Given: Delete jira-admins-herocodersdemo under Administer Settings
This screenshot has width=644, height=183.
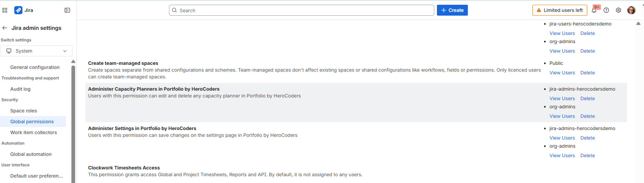Looking at the screenshot, I should (588, 138).
